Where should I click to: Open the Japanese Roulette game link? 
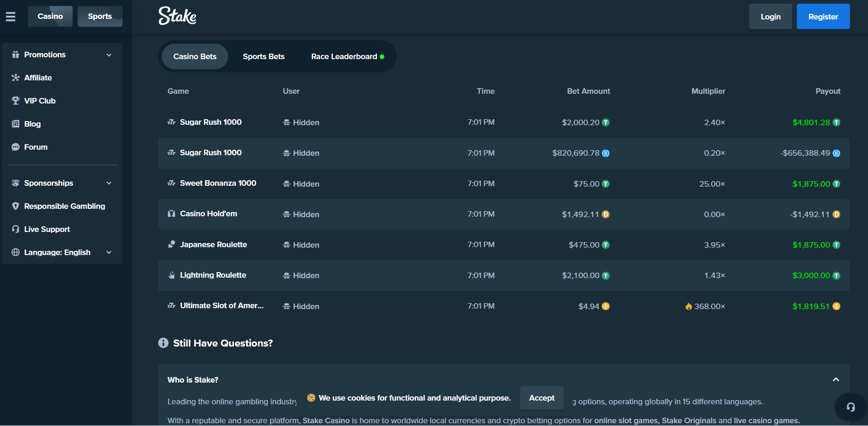pyautogui.click(x=214, y=244)
